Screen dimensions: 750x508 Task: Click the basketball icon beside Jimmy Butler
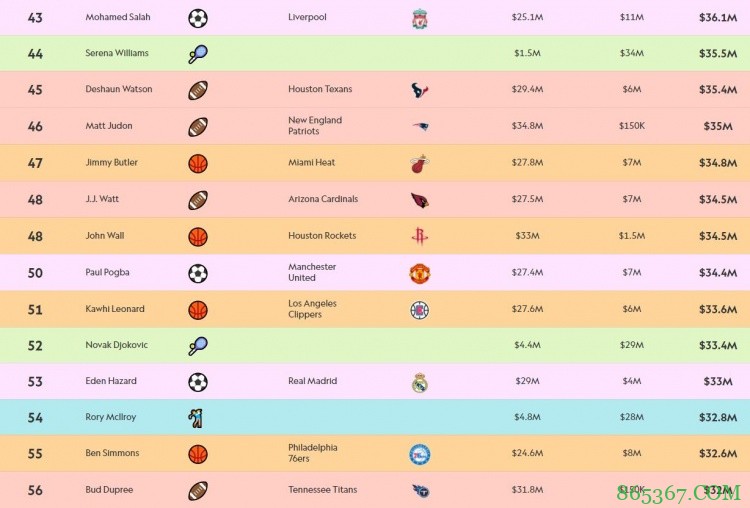[x=198, y=163]
